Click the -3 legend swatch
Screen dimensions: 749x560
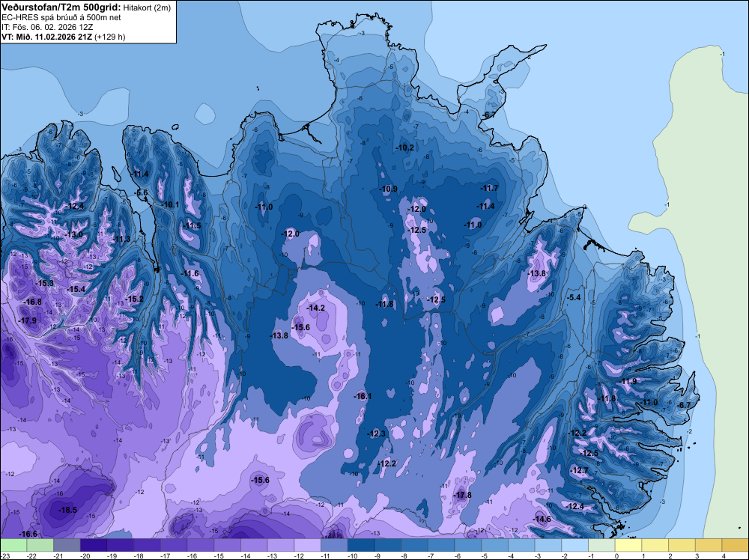click(548, 545)
